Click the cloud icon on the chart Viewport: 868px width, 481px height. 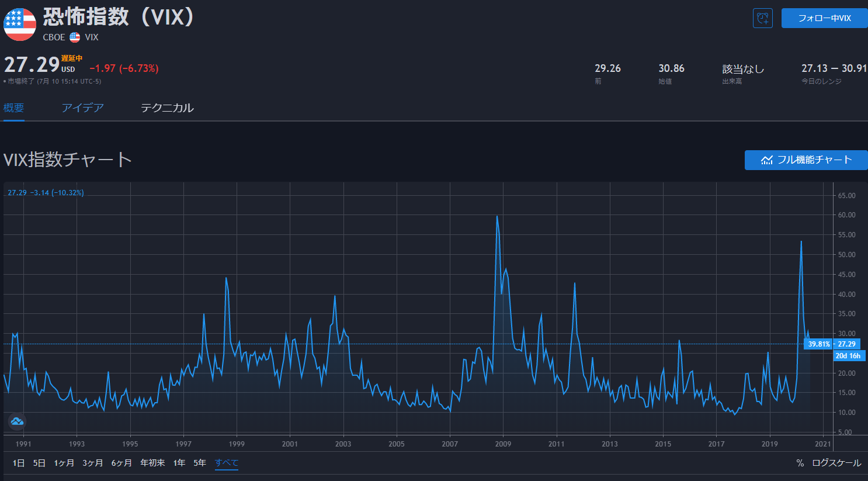tap(17, 421)
